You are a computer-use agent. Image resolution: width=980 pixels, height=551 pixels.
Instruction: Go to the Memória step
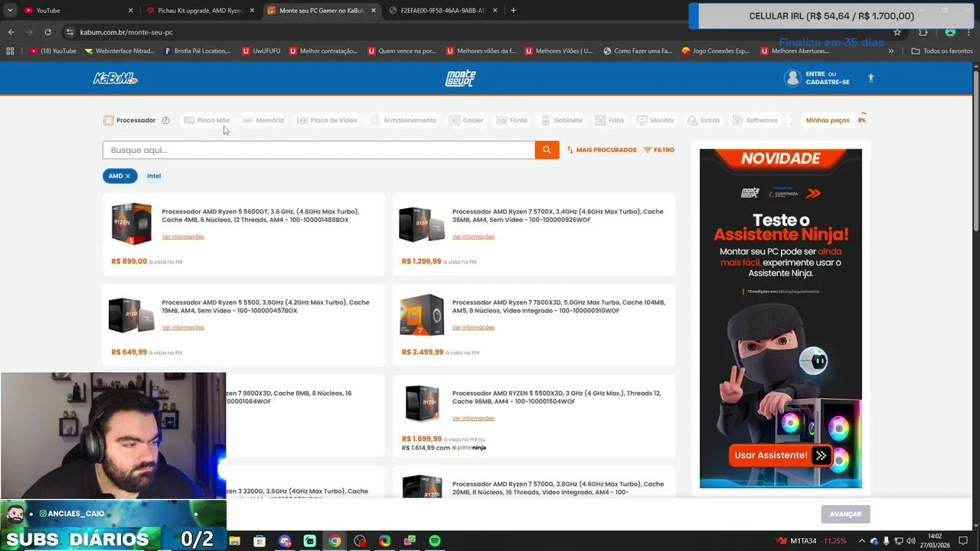(263, 120)
